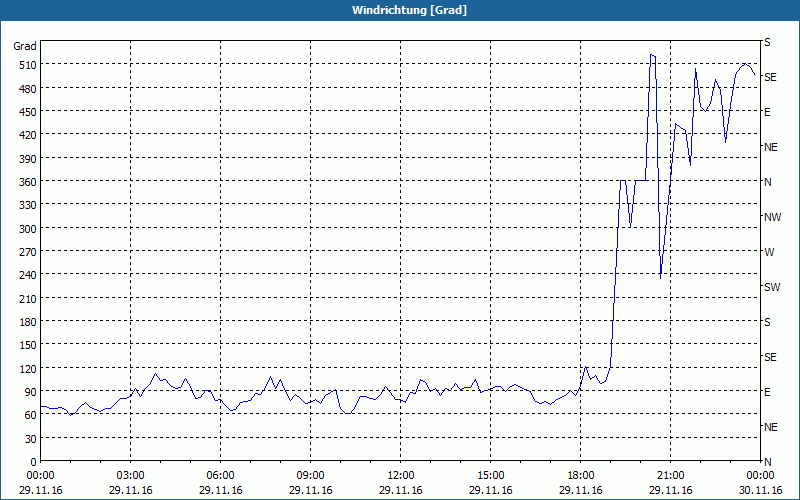Click the 330 value on left axis
Viewport: 800px width, 500px height.
coord(28,205)
